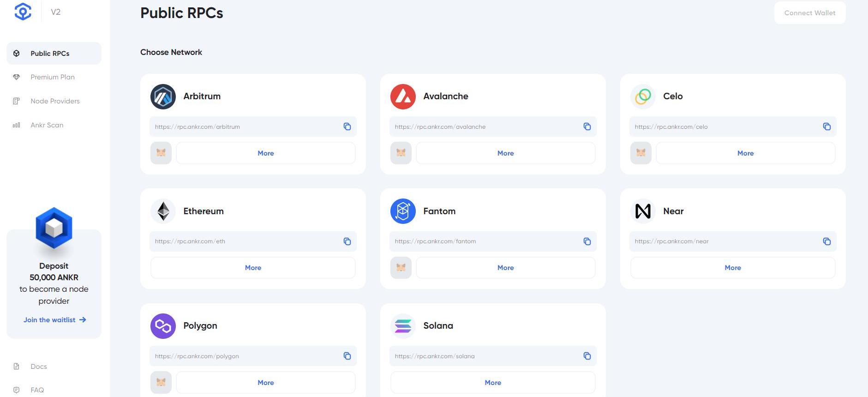Click the Fantom network logo
This screenshot has height=397, width=868.
point(403,211)
